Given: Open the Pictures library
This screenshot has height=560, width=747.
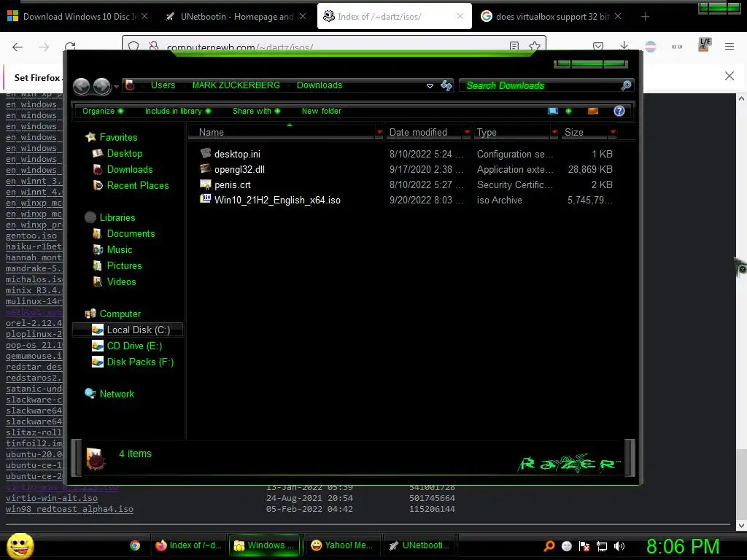Looking at the screenshot, I should [x=124, y=265].
